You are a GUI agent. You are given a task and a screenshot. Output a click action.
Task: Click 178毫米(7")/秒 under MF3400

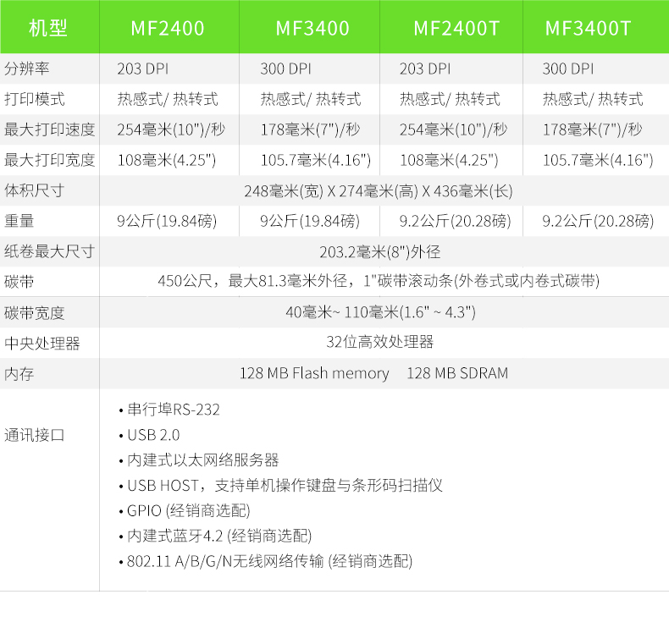(x=310, y=129)
